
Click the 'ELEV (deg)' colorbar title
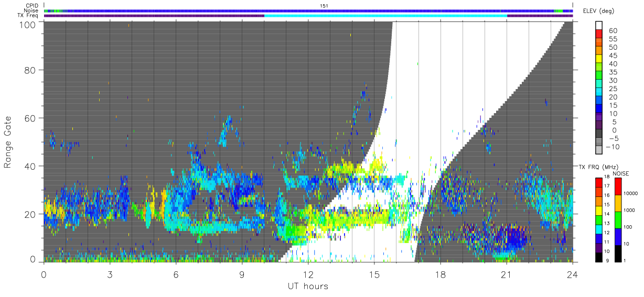[600, 10]
